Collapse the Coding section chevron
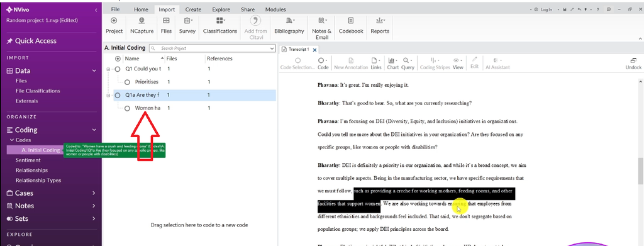This screenshot has width=644, height=246. point(94,130)
